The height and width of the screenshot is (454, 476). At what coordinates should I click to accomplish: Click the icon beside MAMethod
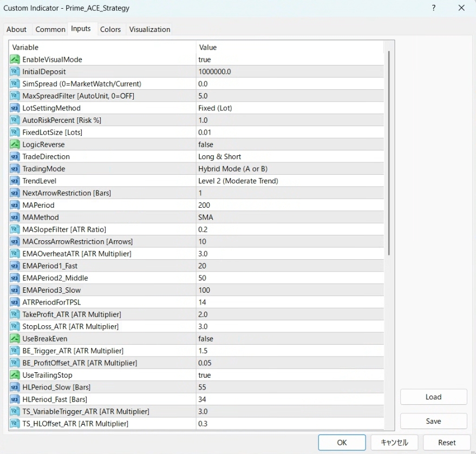[x=15, y=217]
